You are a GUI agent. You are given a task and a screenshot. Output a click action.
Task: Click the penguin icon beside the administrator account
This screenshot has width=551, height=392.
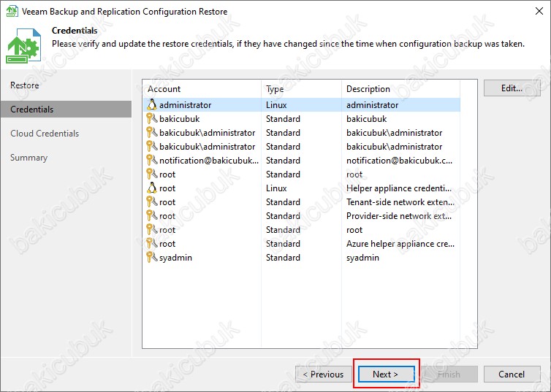[x=152, y=105]
